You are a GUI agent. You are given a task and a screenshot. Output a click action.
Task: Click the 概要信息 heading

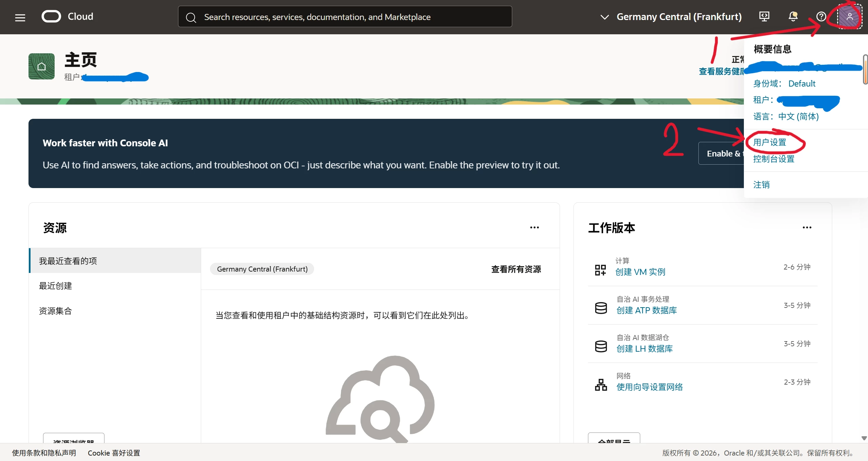tap(772, 49)
